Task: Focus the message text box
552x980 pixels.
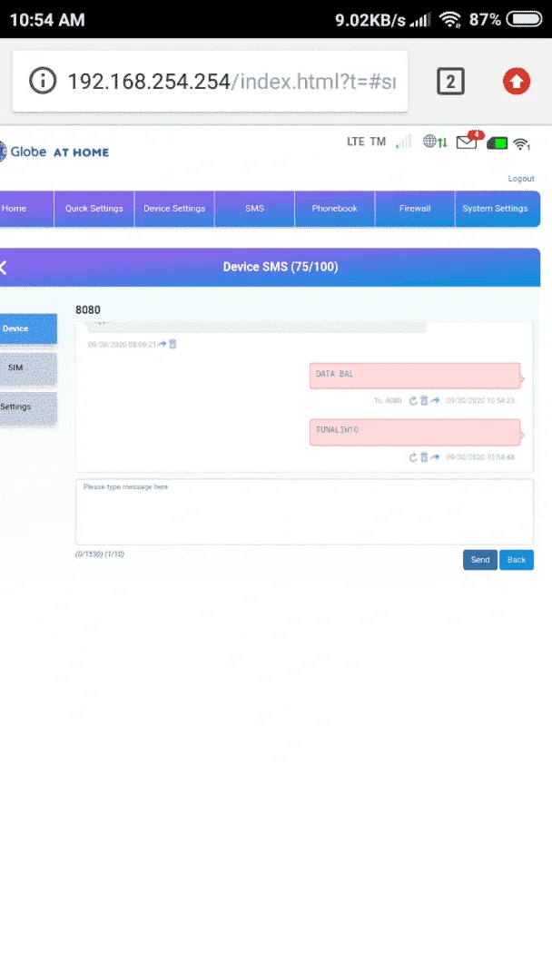Action: click(304, 512)
